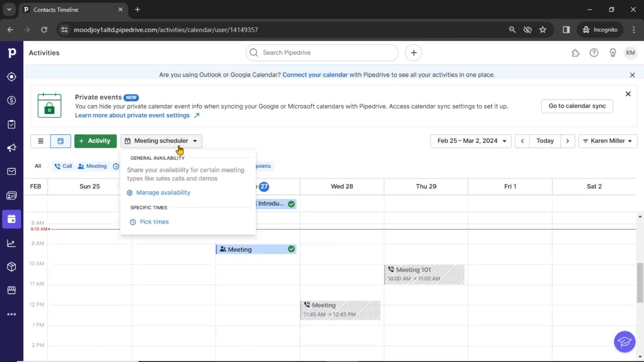Open the Feb 25 – Mar 2, 2024 date range dropdown
The height and width of the screenshot is (362, 644).
pyautogui.click(x=471, y=141)
